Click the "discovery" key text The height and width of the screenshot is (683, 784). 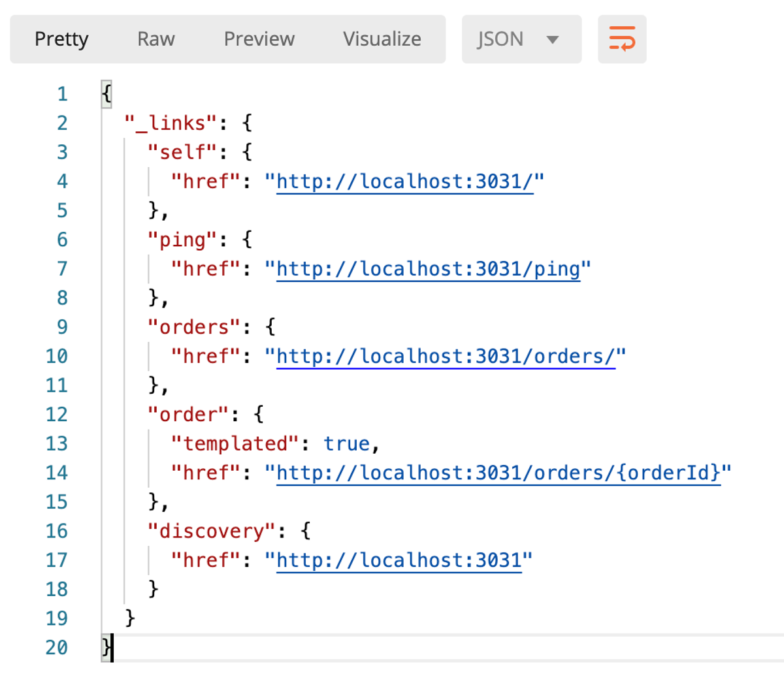tap(212, 532)
